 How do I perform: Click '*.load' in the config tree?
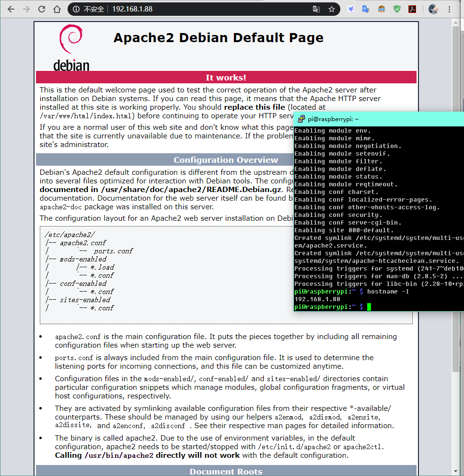(x=102, y=267)
